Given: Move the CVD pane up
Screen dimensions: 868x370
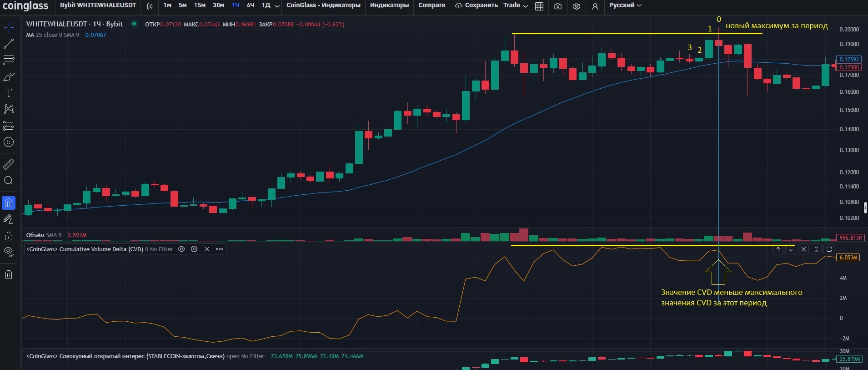Looking at the screenshot, I should pyautogui.click(x=778, y=249).
